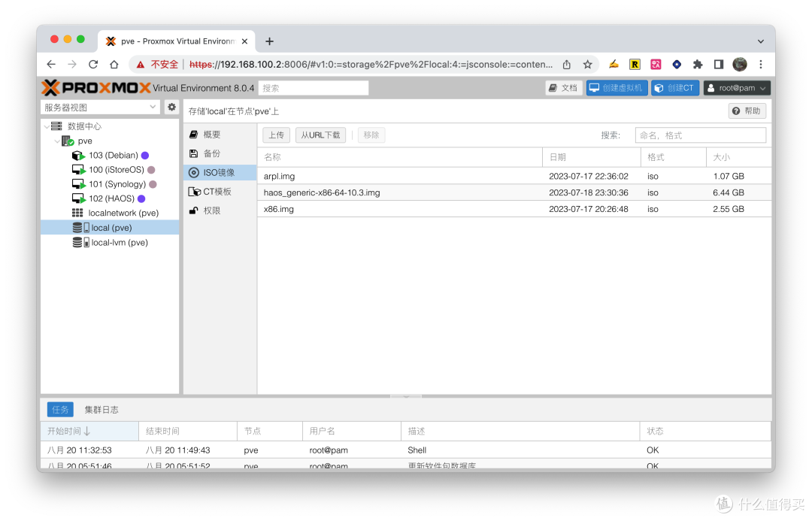
Task: Sort by 大小 column header
Action: coord(738,157)
